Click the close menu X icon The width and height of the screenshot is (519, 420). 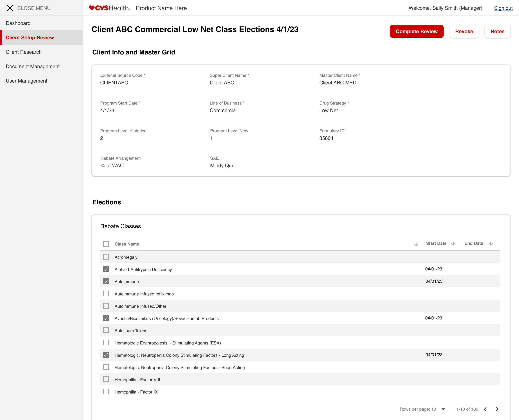point(10,8)
